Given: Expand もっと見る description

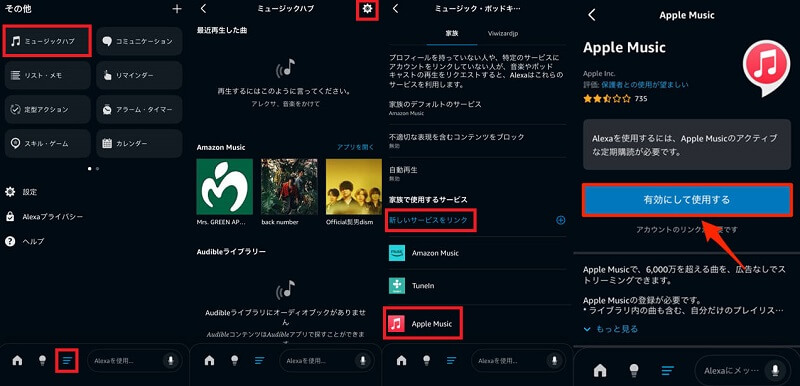Looking at the screenshot, I should pos(611,329).
